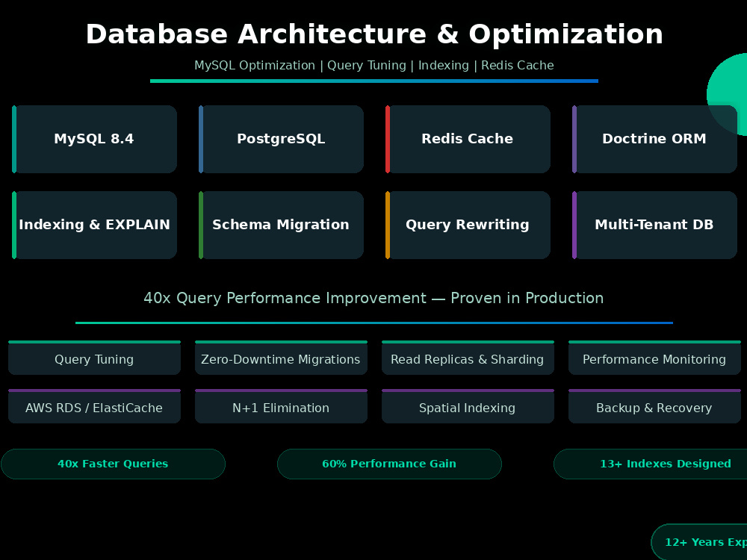
Task: Click the Multi-Tenant DB card
Action: click(x=654, y=225)
